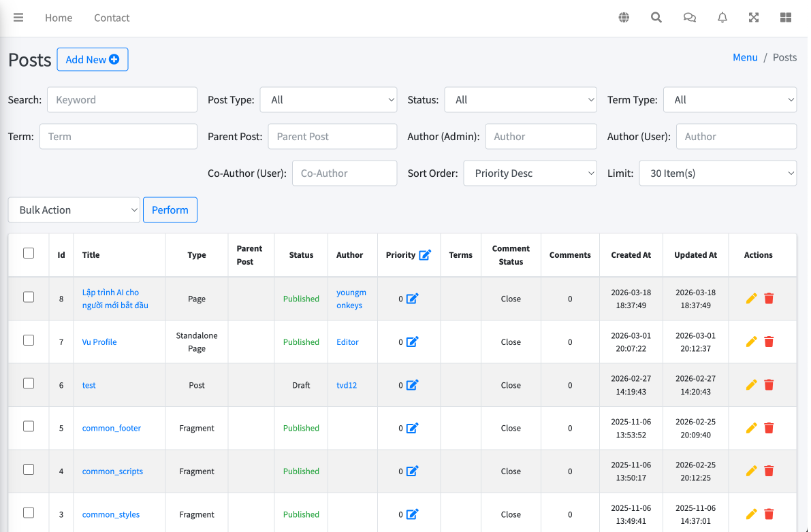
Task: Check the select-all checkbox in table header
Action: [29, 253]
